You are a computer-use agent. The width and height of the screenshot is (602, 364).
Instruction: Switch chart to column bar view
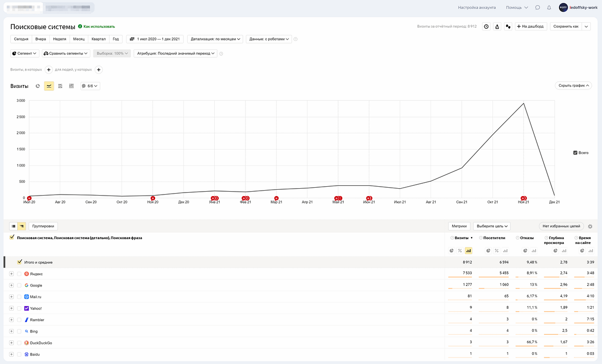point(71,86)
